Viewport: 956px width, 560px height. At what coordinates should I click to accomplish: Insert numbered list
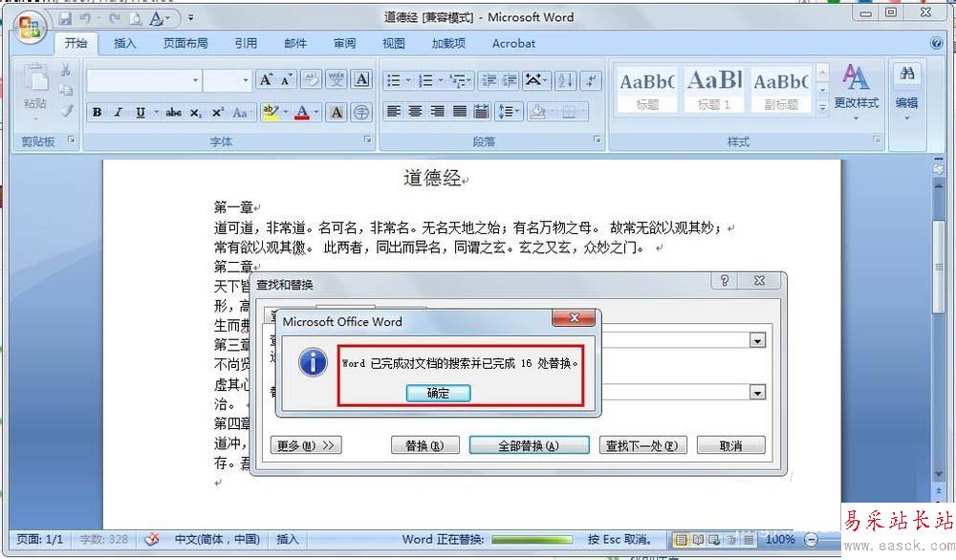pos(426,80)
